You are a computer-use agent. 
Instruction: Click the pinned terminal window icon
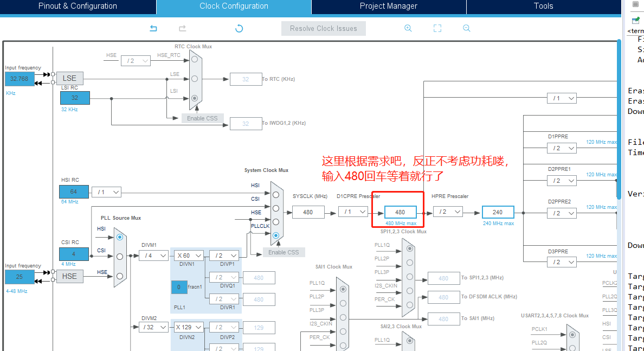tap(634, 22)
